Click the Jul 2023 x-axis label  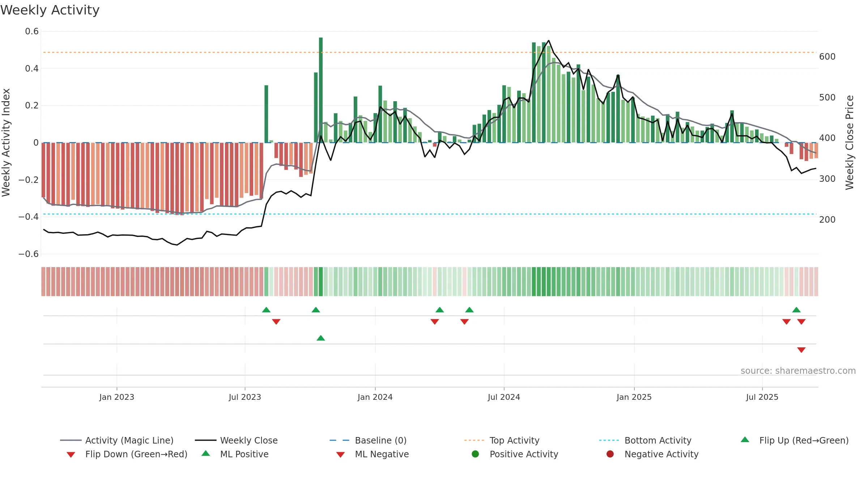[x=245, y=397]
